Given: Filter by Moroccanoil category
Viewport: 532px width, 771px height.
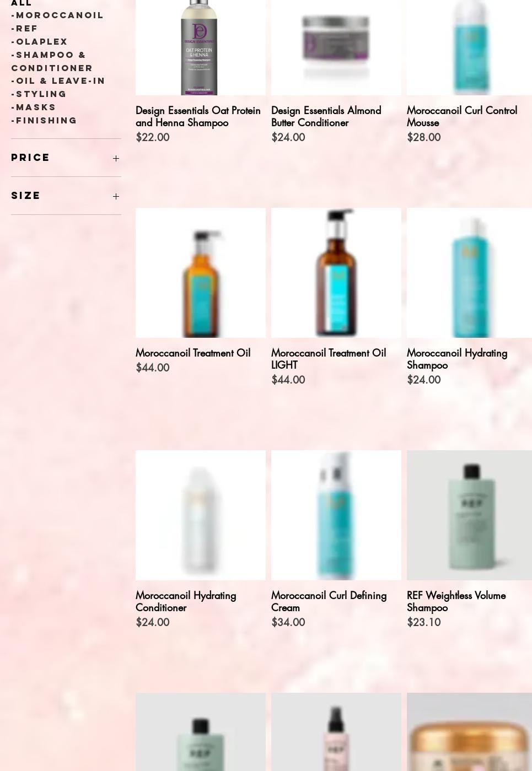Looking at the screenshot, I should [58, 15].
